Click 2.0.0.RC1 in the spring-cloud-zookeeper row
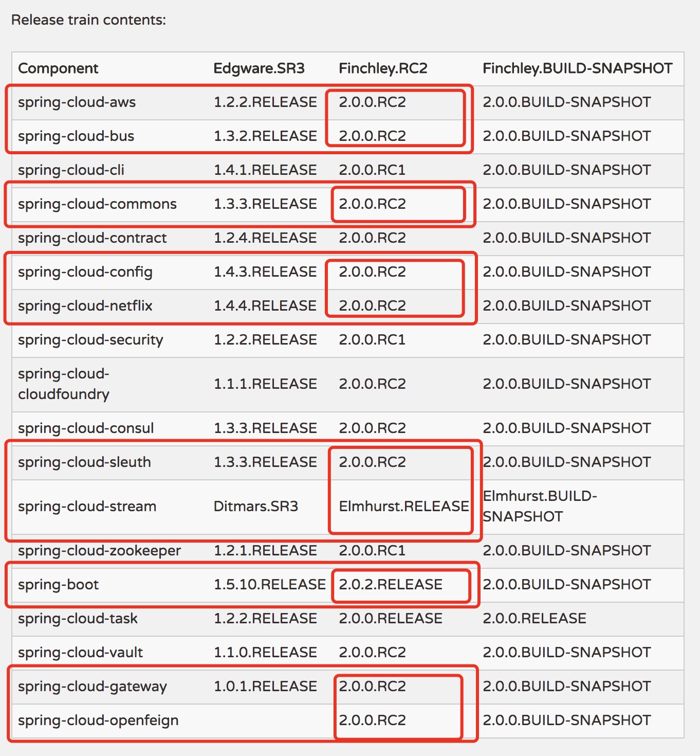 372,551
